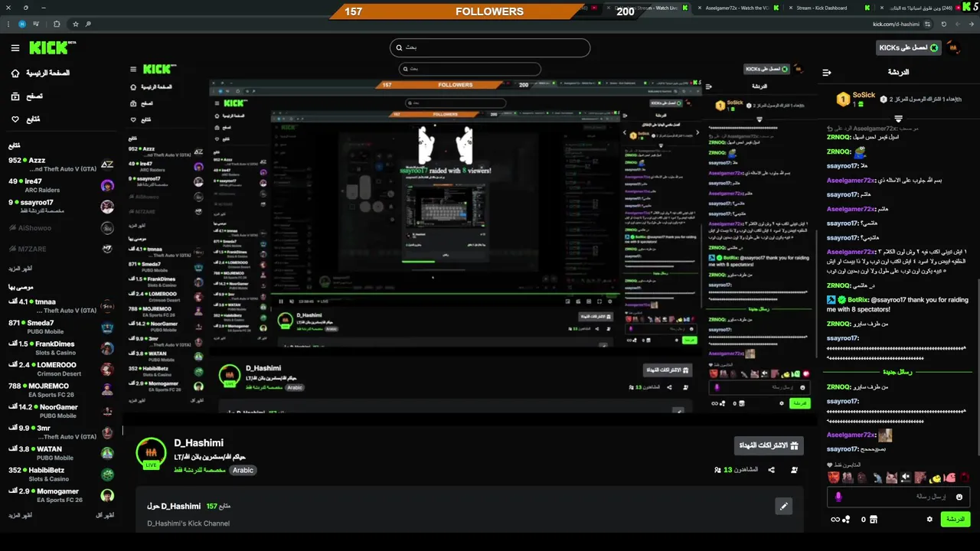This screenshot has width=980, height=551.
Task: Switch to the Stream - Kick Dashboard tab
Action: point(822,8)
